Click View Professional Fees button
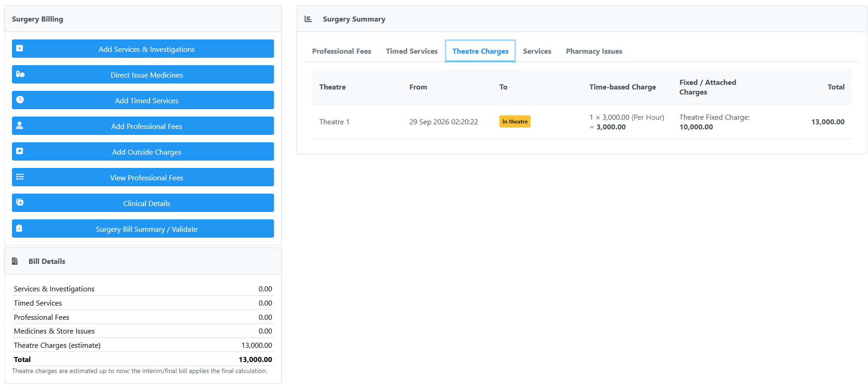The width and height of the screenshot is (868, 390). 143,177
